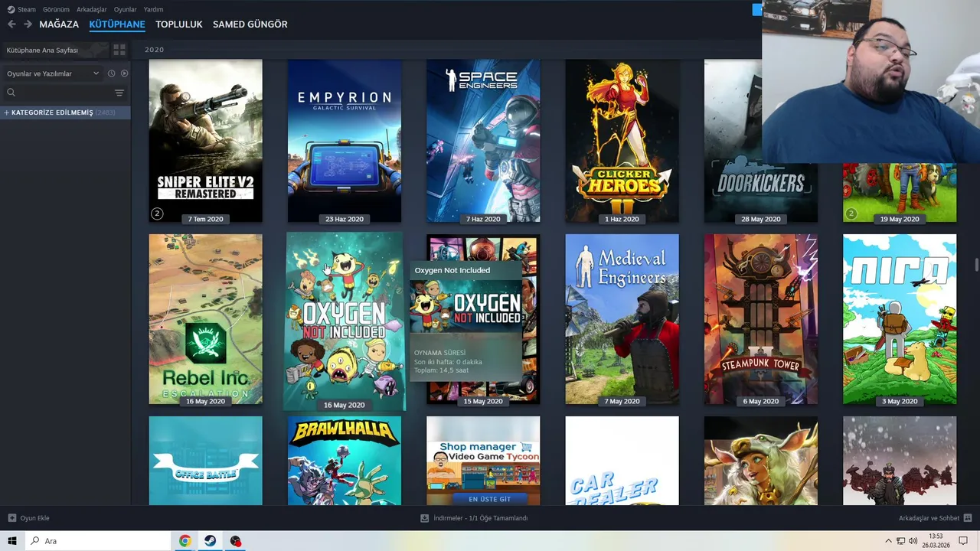Click the Windows taskbar search box
The image size is (980, 551).
click(98, 541)
